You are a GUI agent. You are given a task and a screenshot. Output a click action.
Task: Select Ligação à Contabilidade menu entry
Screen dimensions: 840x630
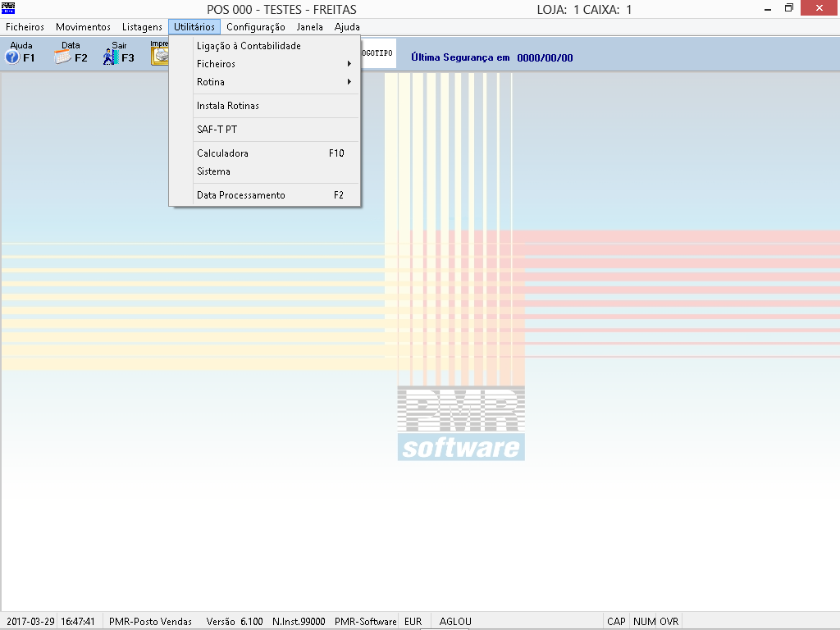[x=249, y=46]
